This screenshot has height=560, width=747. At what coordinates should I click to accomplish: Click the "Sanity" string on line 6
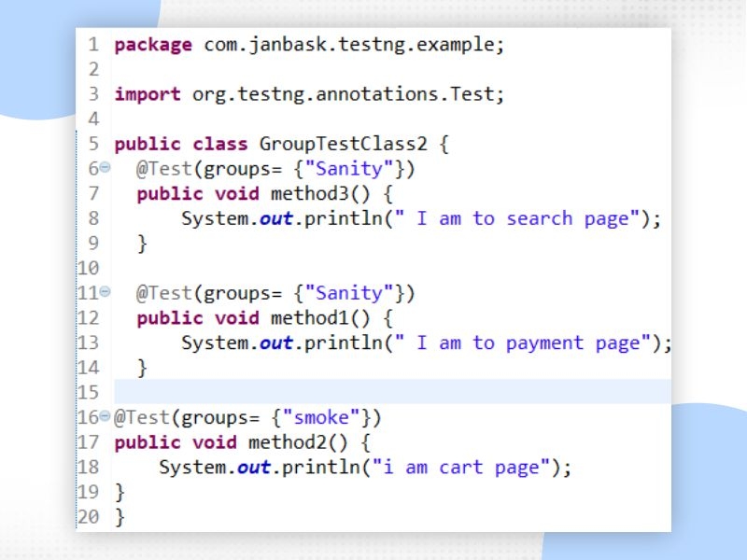(x=353, y=169)
